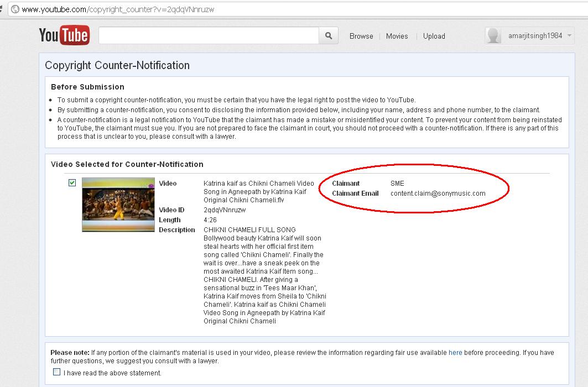Click the 'Video Selected for Counter-Notification' heading
This screenshot has width=588, height=387.
point(127,164)
